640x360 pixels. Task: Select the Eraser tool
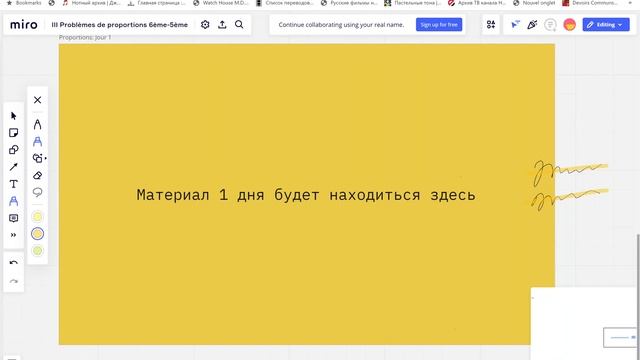38,176
